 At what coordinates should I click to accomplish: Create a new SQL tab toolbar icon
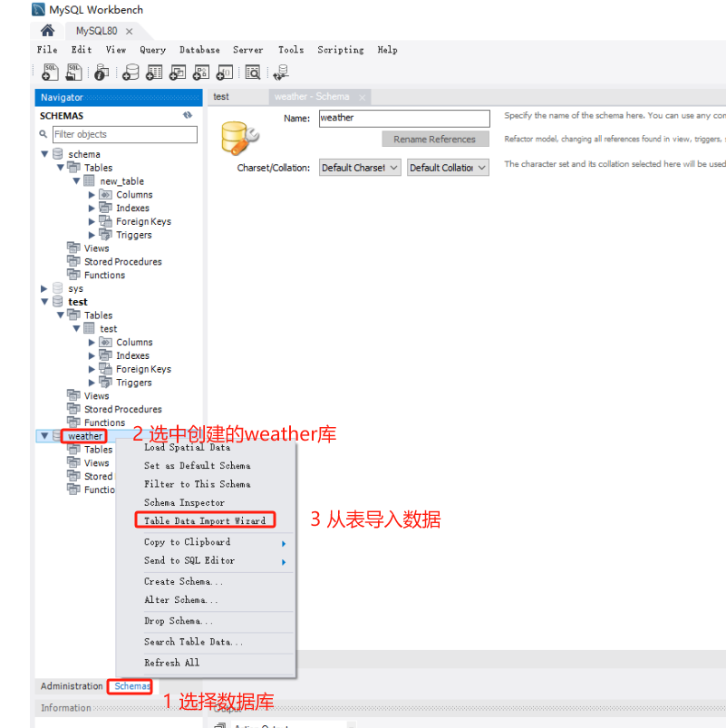(50, 73)
